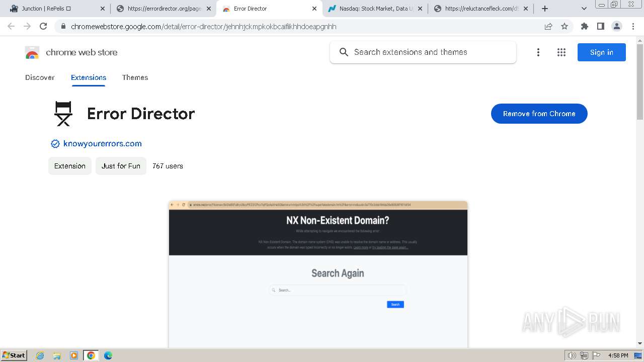Click the Error Director chair icon
Screen dimensions: 644x362
(x=63, y=114)
